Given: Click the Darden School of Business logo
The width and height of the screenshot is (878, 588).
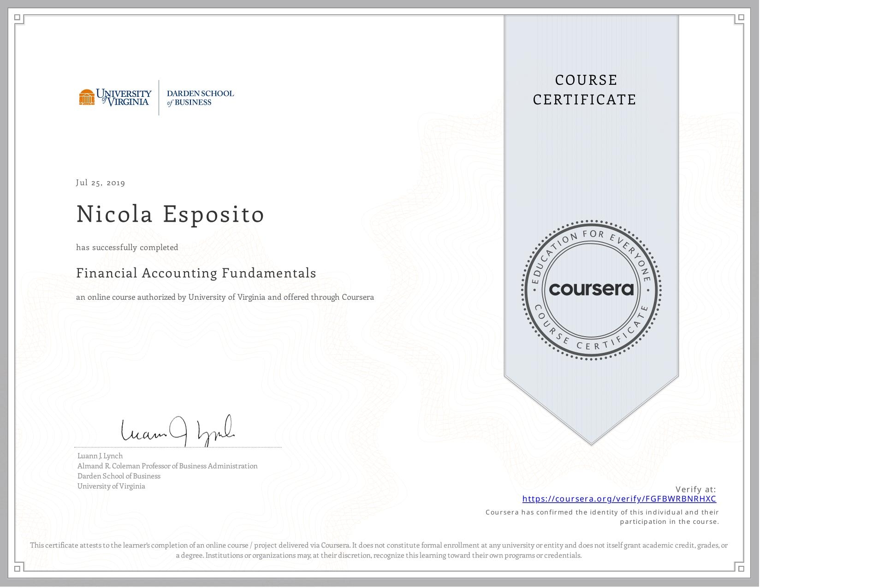Looking at the screenshot, I should (x=200, y=97).
